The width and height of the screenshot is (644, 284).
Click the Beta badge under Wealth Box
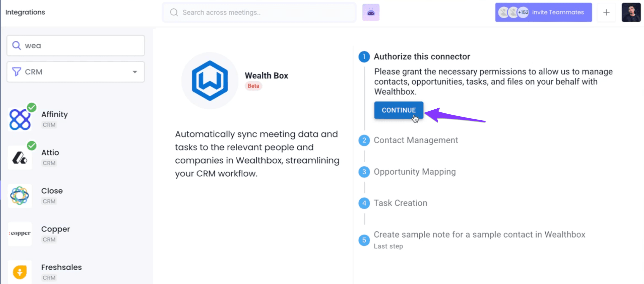point(253,86)
